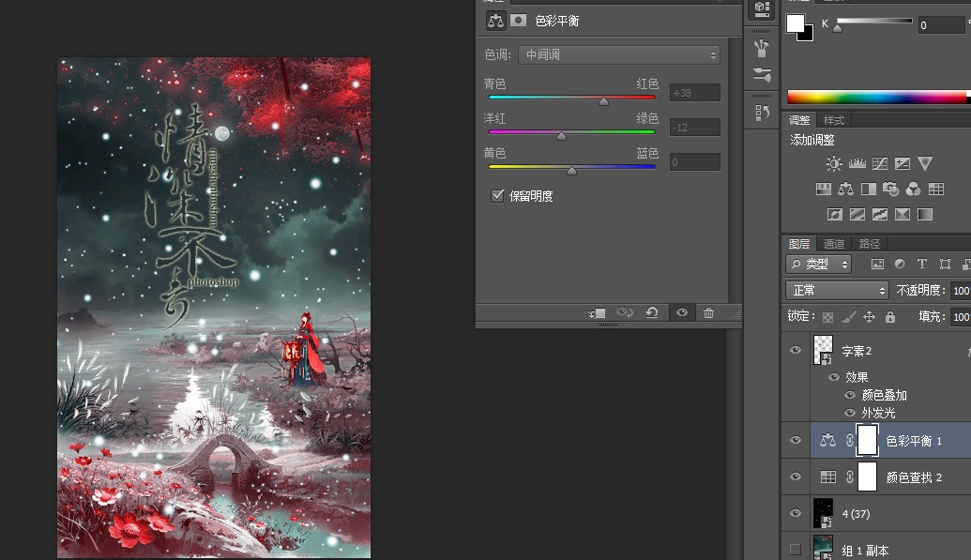Image resolution: width=971 pixels, height=560 pixels.
Task: Filter layers by adjustment layers icon
Action: click(900, 264)
